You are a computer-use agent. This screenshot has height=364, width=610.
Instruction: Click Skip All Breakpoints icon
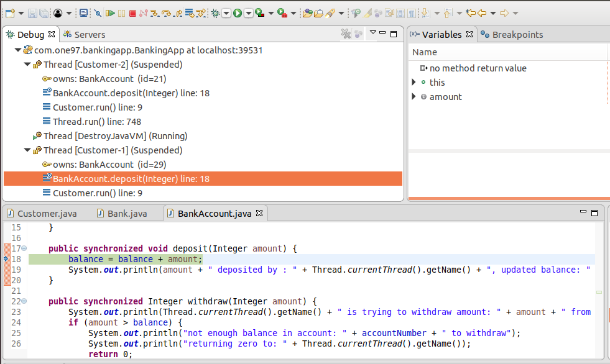(x=97, y=13)
